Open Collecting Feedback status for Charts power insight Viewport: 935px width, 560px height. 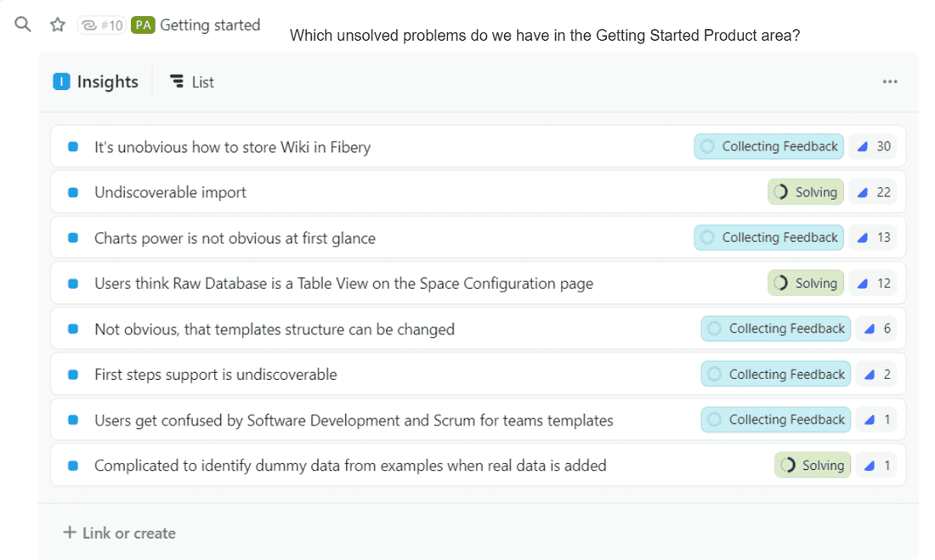768,238
